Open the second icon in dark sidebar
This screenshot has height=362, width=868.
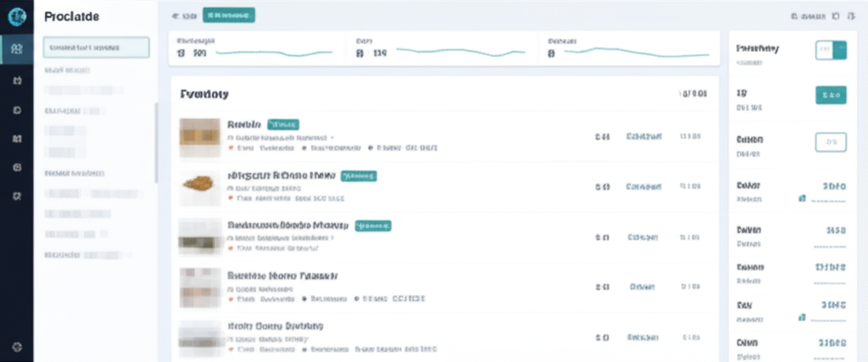tap(16, 81)
